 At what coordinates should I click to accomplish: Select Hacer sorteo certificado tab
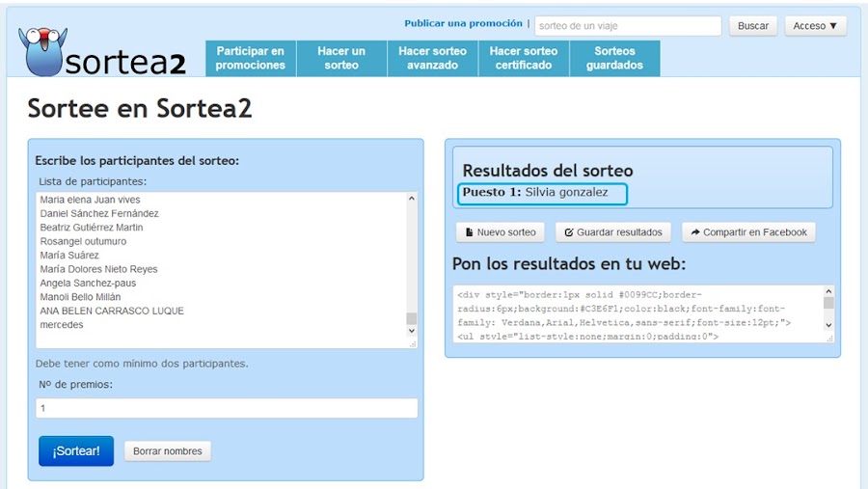coord(524,58)
